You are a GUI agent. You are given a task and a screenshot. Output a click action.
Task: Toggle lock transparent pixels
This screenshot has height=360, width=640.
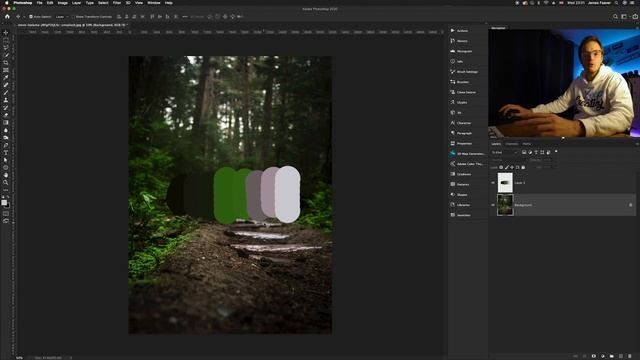pyautogui.click(x=501, y=167)
